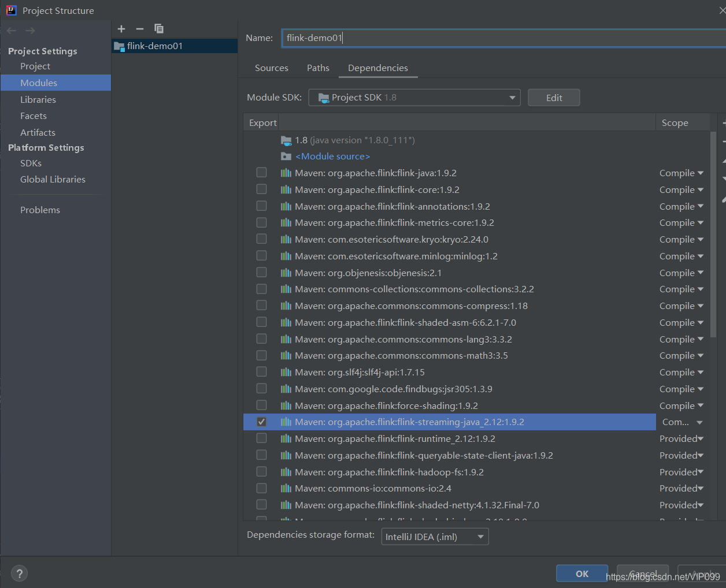Open the Dependencies storage format dropdown
Viewport: 726px width, 588px height.
click(x=434, y=536)
